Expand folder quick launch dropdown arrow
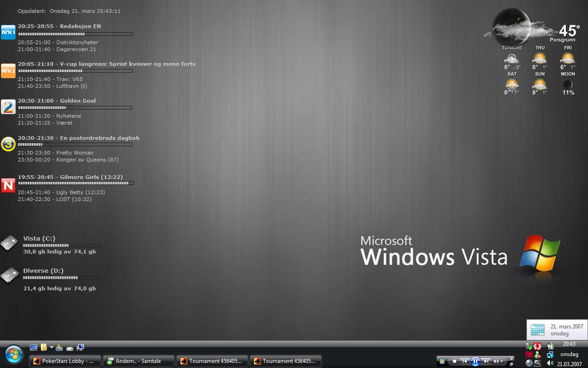Viewport: 588px width, 368px height. (x=51, y=347)
